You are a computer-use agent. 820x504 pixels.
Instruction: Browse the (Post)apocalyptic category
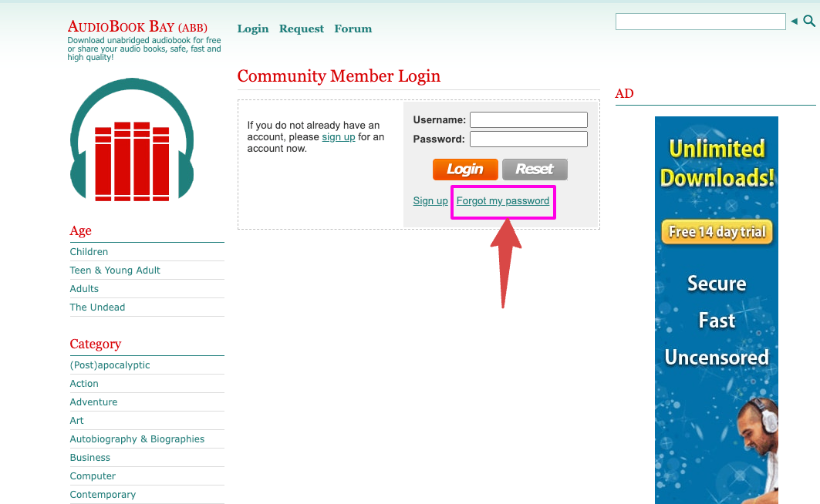coord(110,365)
